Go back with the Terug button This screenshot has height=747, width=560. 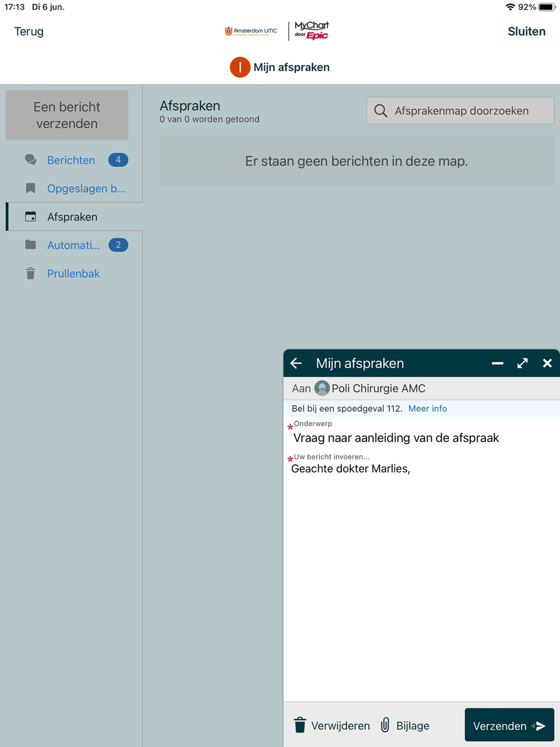29,31
